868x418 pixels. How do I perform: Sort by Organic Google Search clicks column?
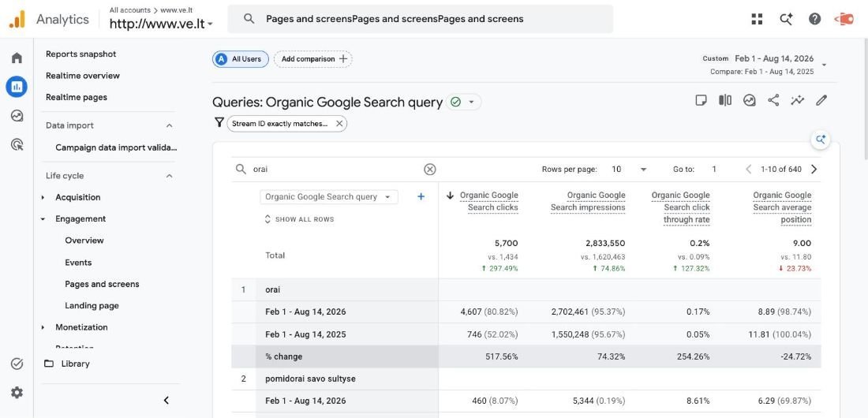pyautogui.click(x=489, y=202)
